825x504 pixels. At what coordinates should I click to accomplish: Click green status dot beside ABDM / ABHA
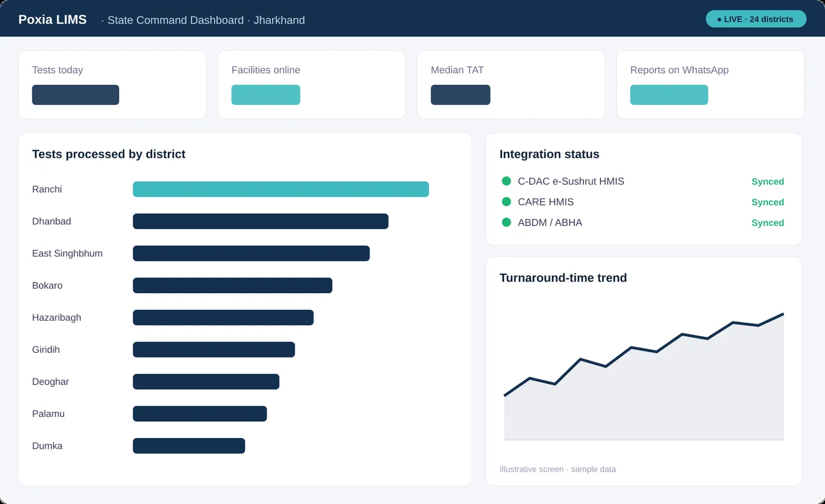point(506,223)
